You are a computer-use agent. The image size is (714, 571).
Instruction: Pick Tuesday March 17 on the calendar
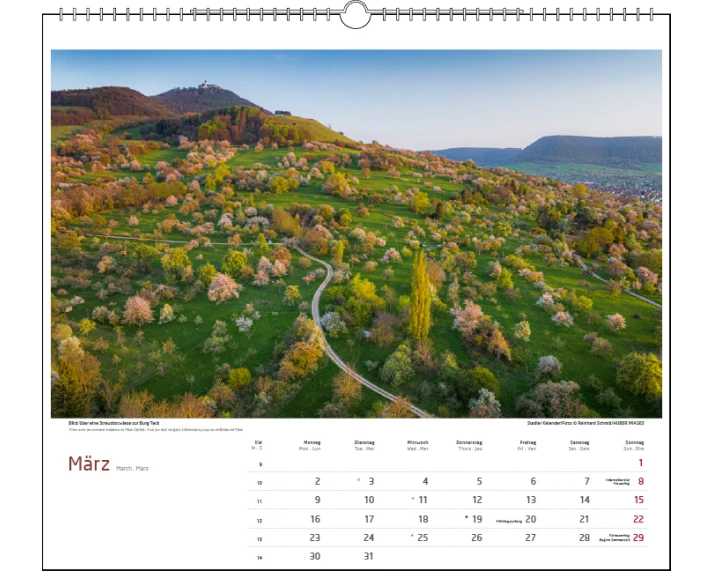369,519
